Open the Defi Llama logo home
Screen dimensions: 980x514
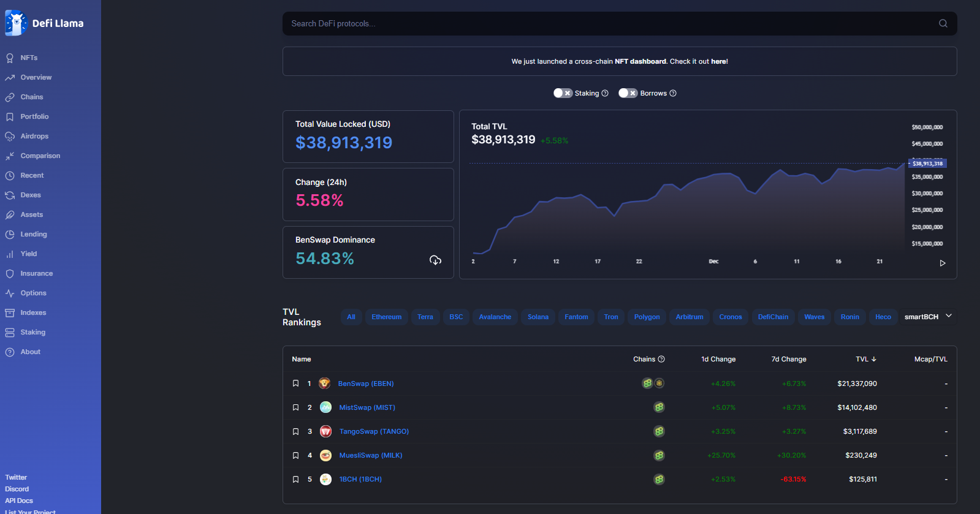pos(44,23)
